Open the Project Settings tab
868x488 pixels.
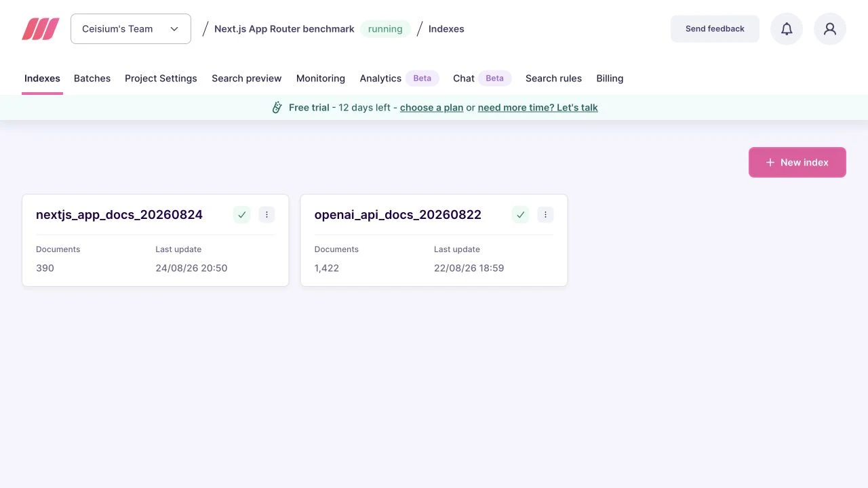161,79
